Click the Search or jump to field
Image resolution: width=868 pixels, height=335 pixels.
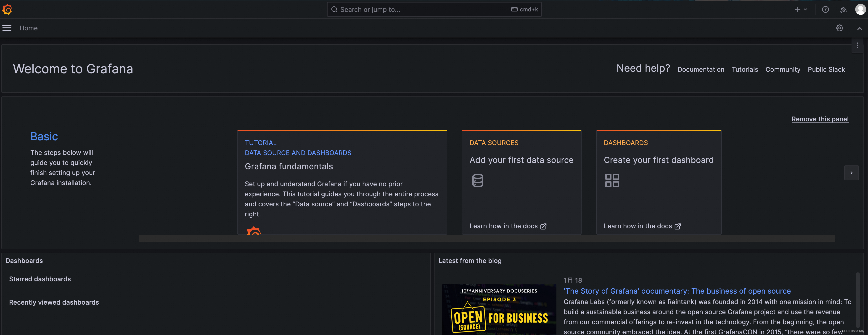tap(434, 9)
